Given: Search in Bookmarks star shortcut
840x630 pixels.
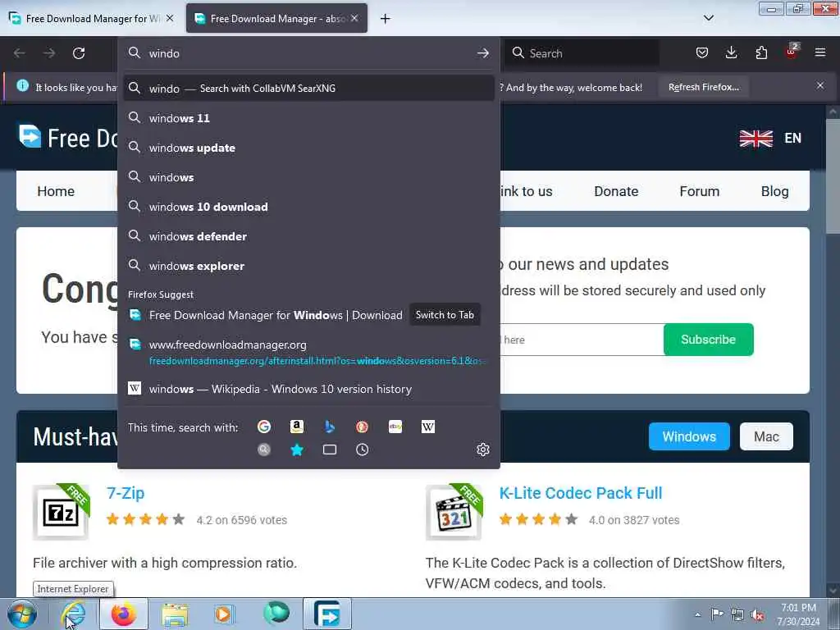Looking at the screenshot, I should 297,450.
